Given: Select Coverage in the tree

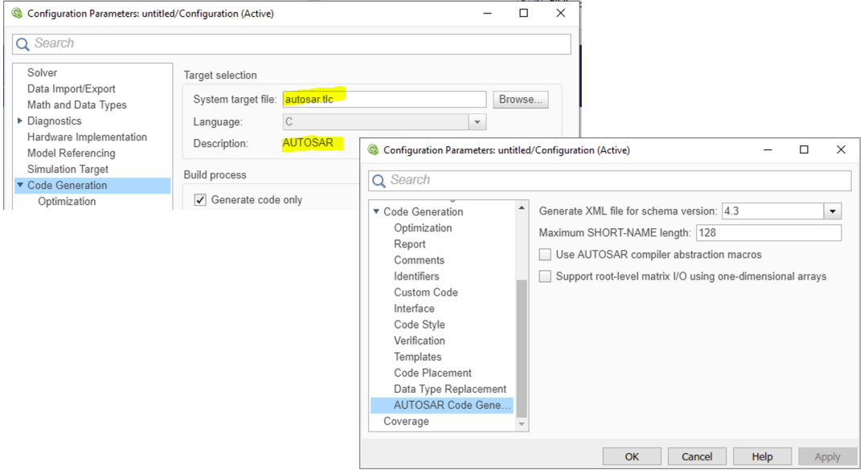Looking at the screenshot, I should (406, 421).
